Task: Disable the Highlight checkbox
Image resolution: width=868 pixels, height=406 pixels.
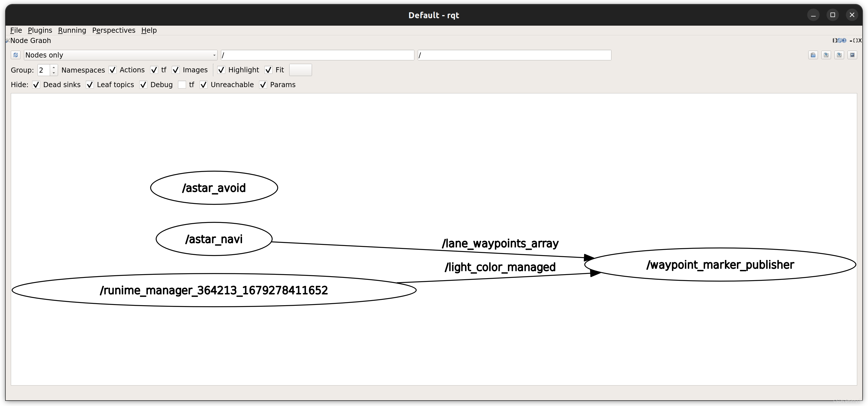Action: click(221, 70)
